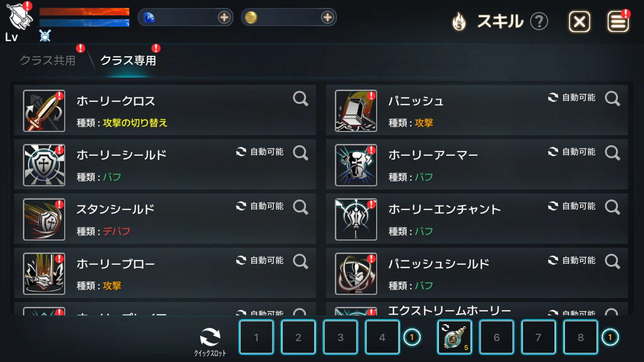
Task: Switch quick slot page after slot 8
Action: pyautogui.click(x=610, y=337)
